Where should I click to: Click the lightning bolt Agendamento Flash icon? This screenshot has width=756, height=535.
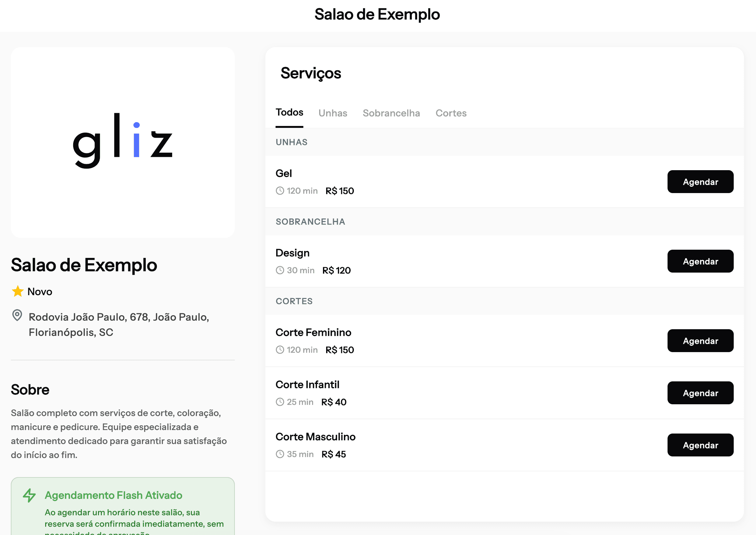[x=29, y=495]
